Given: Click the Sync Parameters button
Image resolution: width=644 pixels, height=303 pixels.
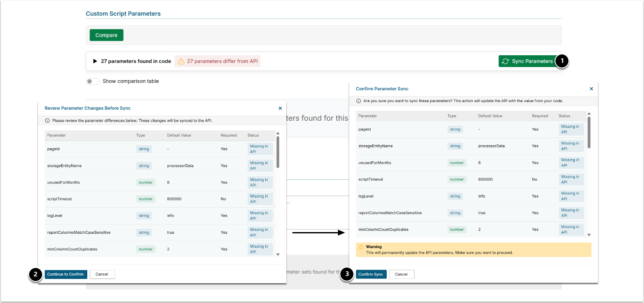Looking at the screenshot, I should 527,61.
